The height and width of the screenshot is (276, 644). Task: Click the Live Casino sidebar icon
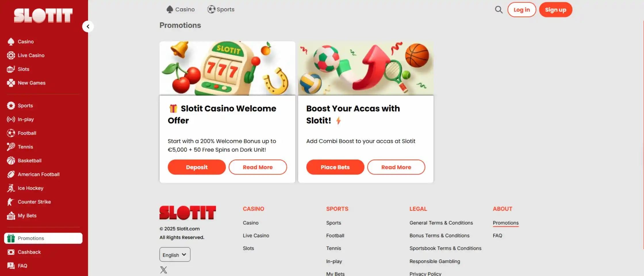point(11,55)
